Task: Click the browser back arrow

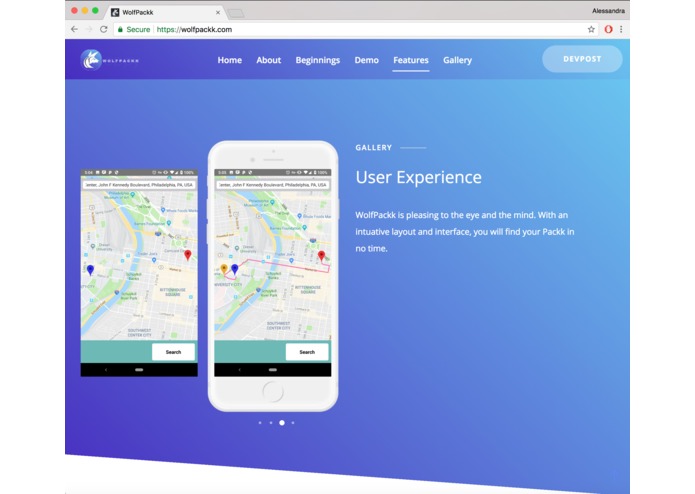Action: click(74, 29)
